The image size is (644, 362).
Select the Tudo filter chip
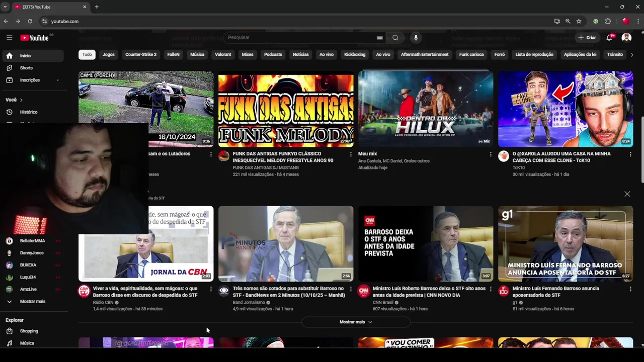[87, 54]
